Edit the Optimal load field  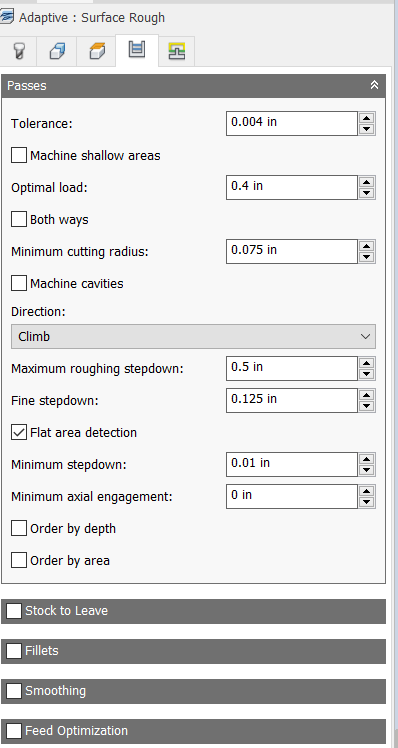coord(292,187)
